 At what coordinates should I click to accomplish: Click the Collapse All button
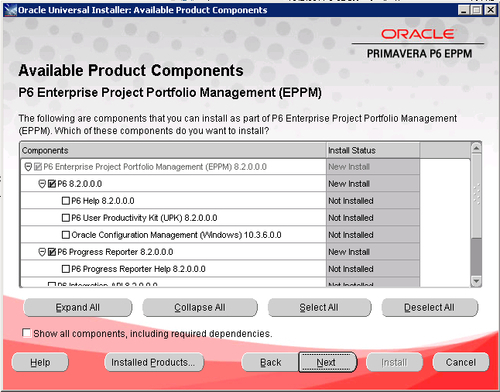click(200, 307)
